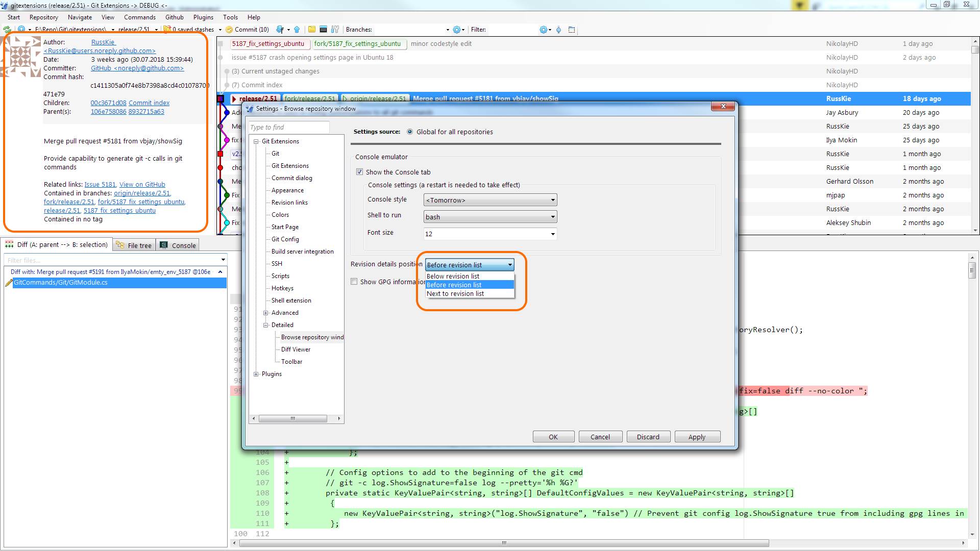
Task: Click the Apply button
Action: pyautogui.click(x=697, y=437)
